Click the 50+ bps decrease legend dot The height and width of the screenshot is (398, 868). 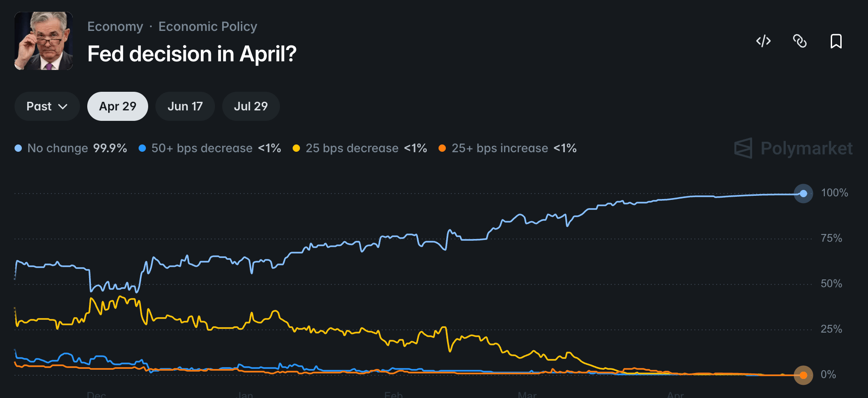[x=142, y=148]
